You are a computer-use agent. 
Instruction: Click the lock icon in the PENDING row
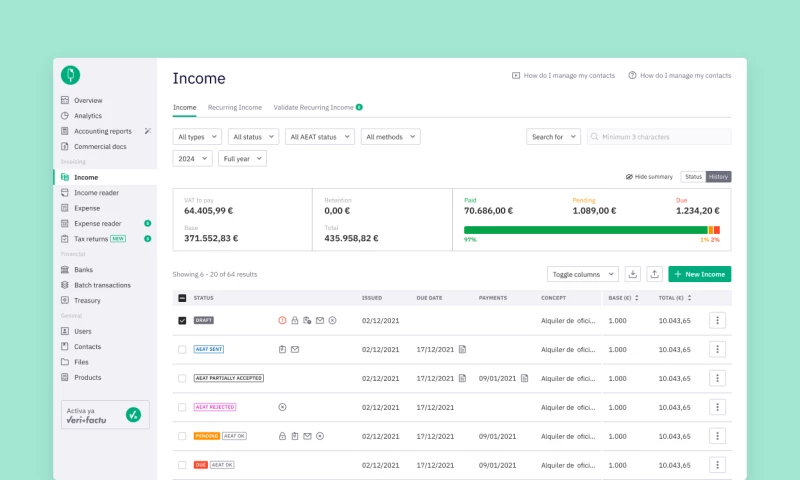(282, 436)
